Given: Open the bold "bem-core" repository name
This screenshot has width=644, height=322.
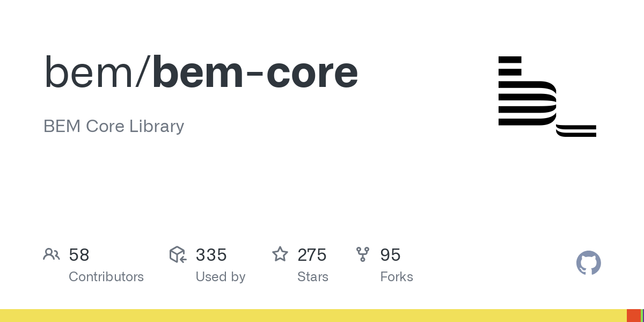Looking at the screenshot, I should [x=255, y=73].
